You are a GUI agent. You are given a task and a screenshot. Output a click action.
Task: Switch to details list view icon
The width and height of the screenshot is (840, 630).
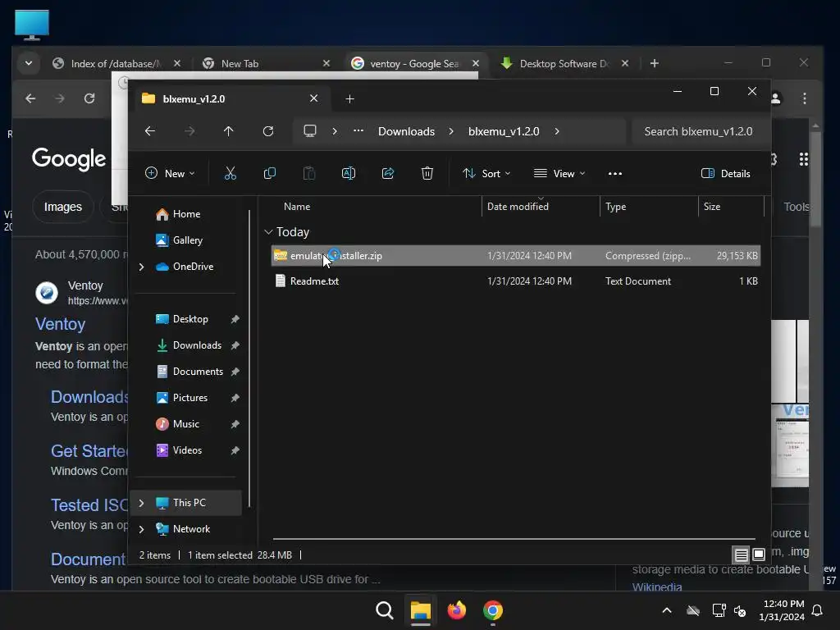(x=741, y=555)
